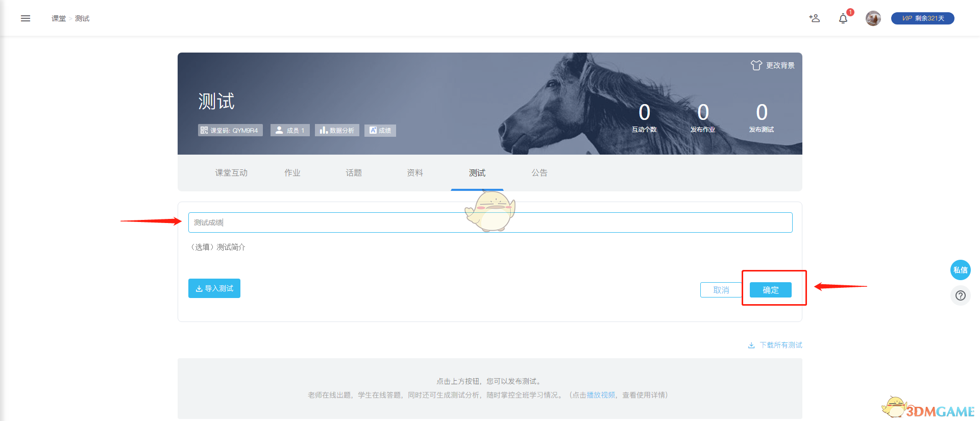Switch to 资料 tab
980x421 pixels.
click(x=415, y=173)
